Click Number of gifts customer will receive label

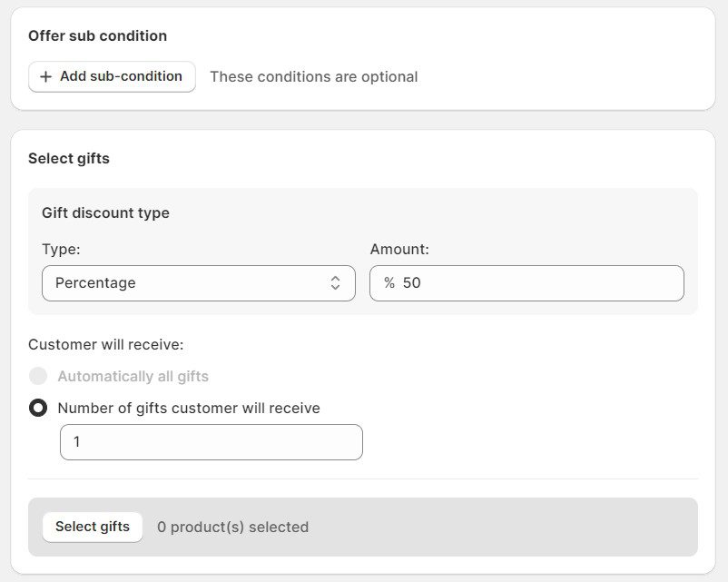pos(189,408)
